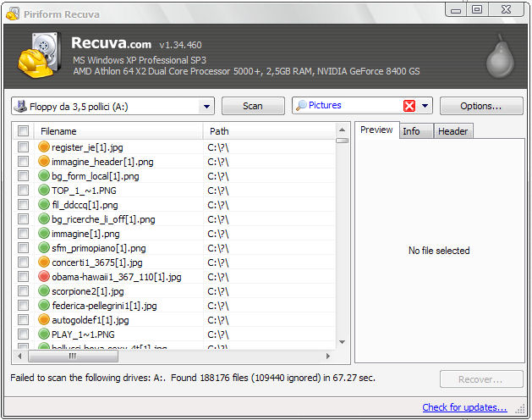Click the green status dot for PLAY_1~1.PNG
The image size is (532, 420).
coord(44,334)
